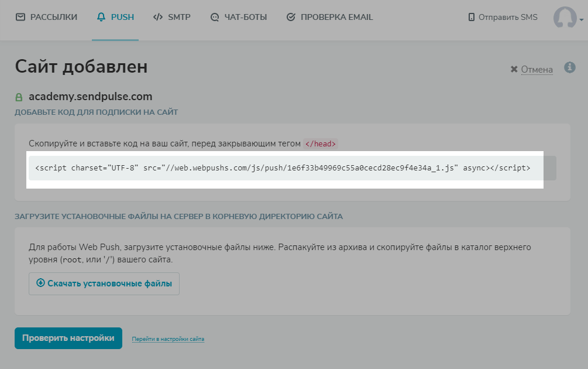
Task: Select the script code field
Action: pyautogui.click(x=292, y=168)
